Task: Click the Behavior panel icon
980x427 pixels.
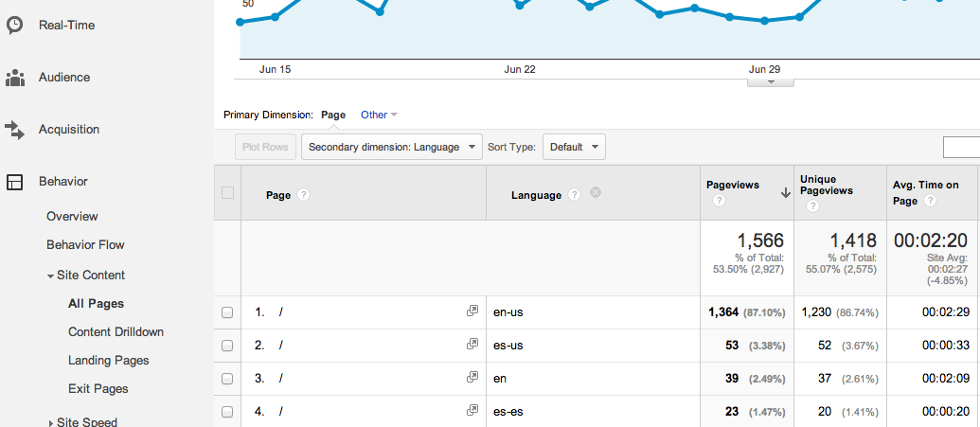Action: [14, 182]
